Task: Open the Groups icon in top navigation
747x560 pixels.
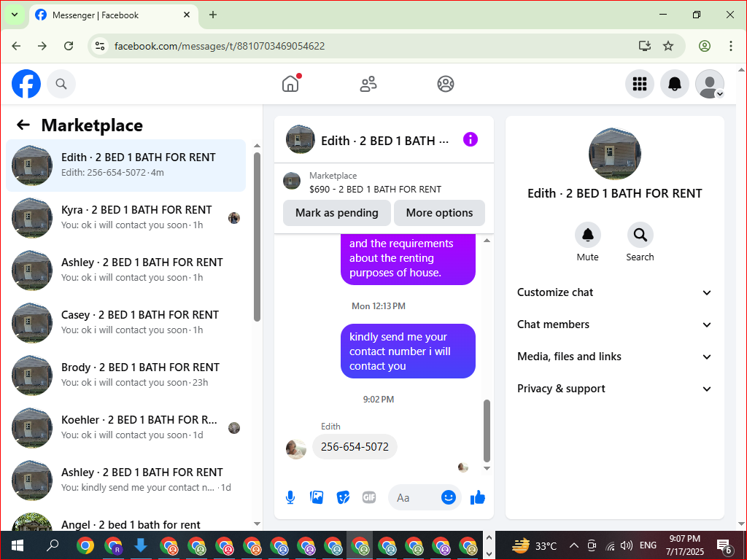Action: [446, 84]
